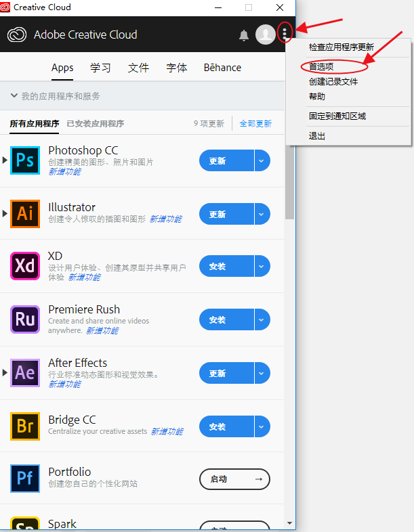The image size is (414, 532).
Task: Click the Creative Cloud title bar icon
Action: (5, 7)
